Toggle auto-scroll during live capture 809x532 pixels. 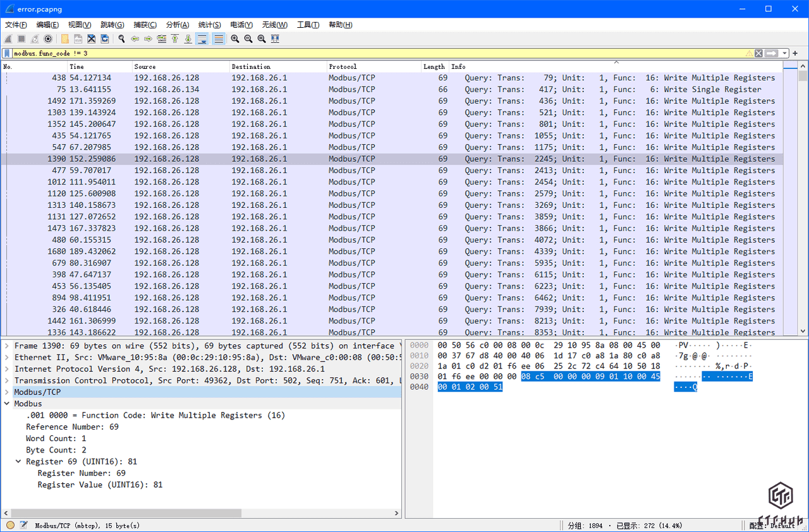(x=202, y=39)
